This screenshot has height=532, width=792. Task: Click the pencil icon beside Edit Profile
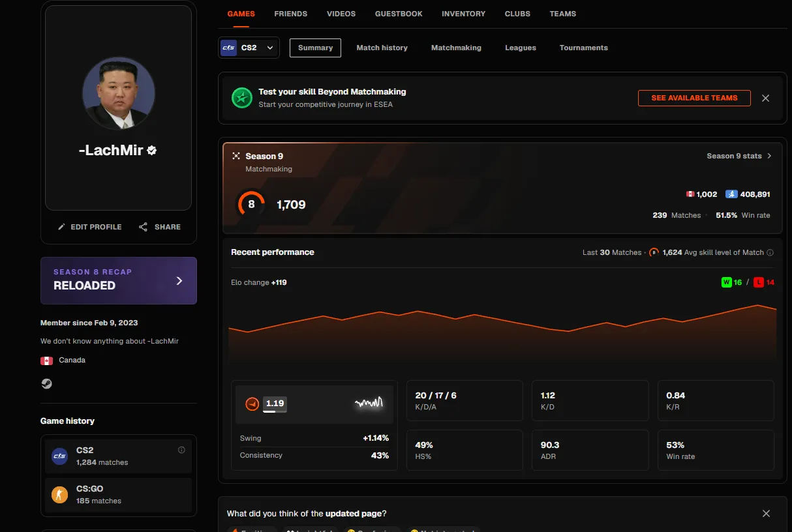click(x=61, y=227)
